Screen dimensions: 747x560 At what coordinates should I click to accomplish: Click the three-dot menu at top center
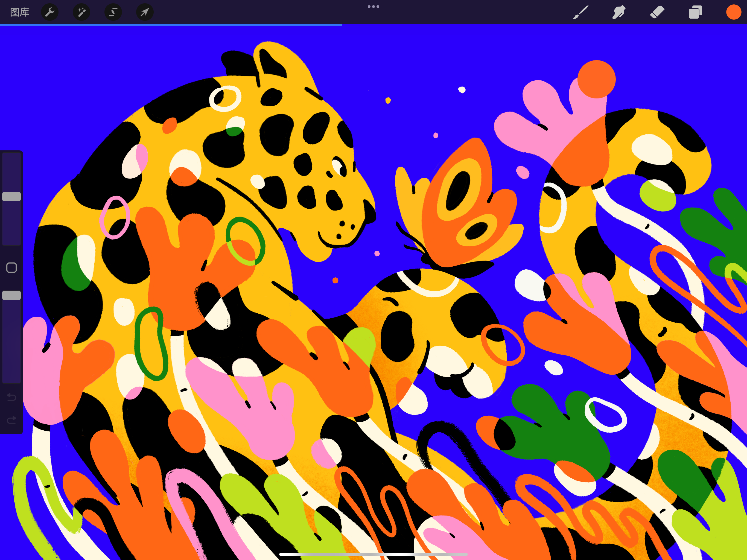(373, 6)
